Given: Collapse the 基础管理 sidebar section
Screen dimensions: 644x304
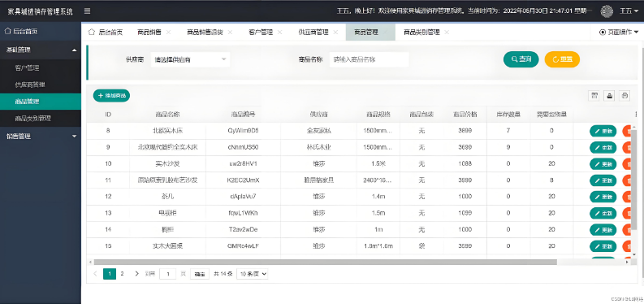Looking at the screenshot, I should 41,50.
